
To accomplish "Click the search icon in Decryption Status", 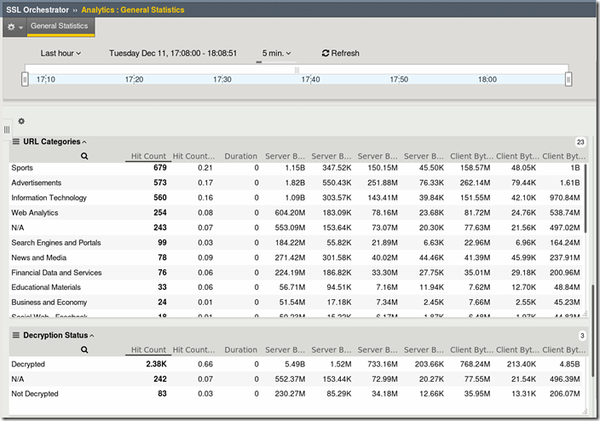I will pos(85,351).
